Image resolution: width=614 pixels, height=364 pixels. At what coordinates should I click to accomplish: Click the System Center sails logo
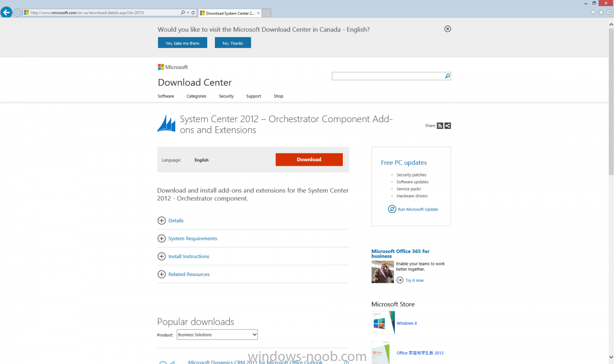click(166, 124)
